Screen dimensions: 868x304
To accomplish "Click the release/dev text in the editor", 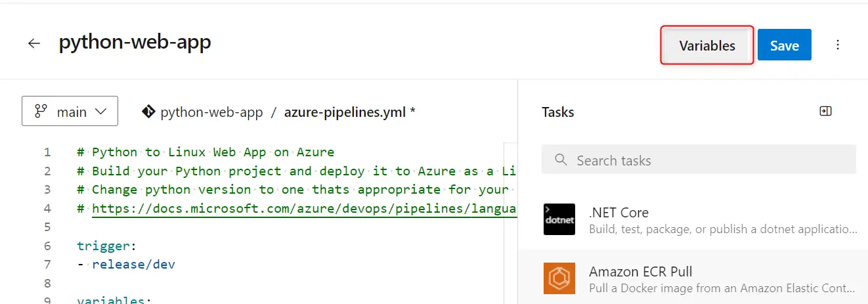I will (133, 265).
